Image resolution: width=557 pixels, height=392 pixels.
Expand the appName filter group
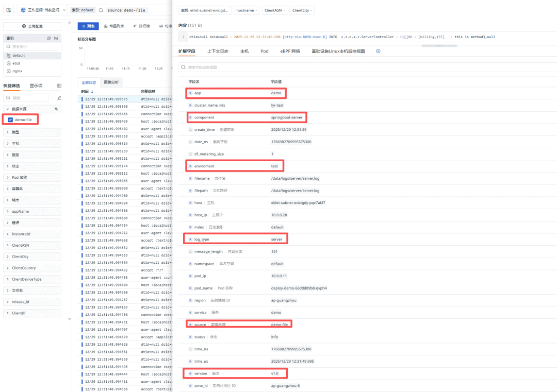click(32, 211)
